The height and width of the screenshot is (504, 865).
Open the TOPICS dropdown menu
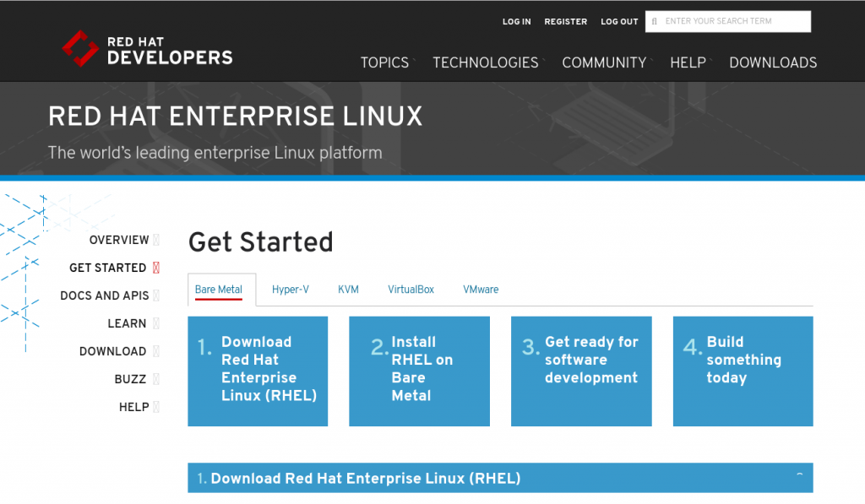(x=384, y=62)
